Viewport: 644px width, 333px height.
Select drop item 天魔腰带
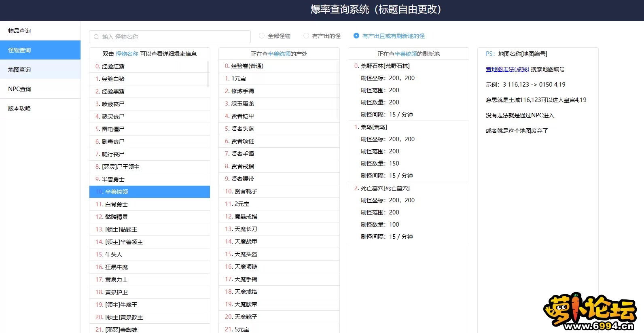(x=279, y=304)
